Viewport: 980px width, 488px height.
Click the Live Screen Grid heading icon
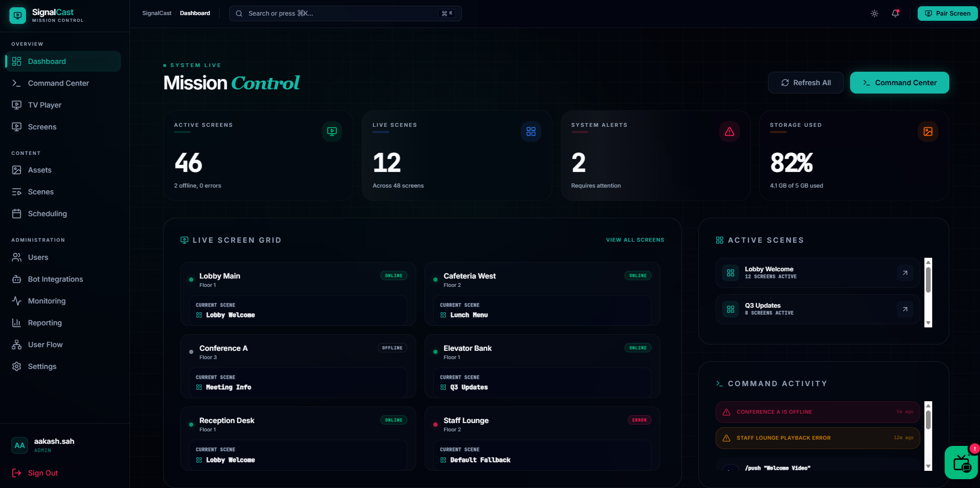[x=184, y=240]
